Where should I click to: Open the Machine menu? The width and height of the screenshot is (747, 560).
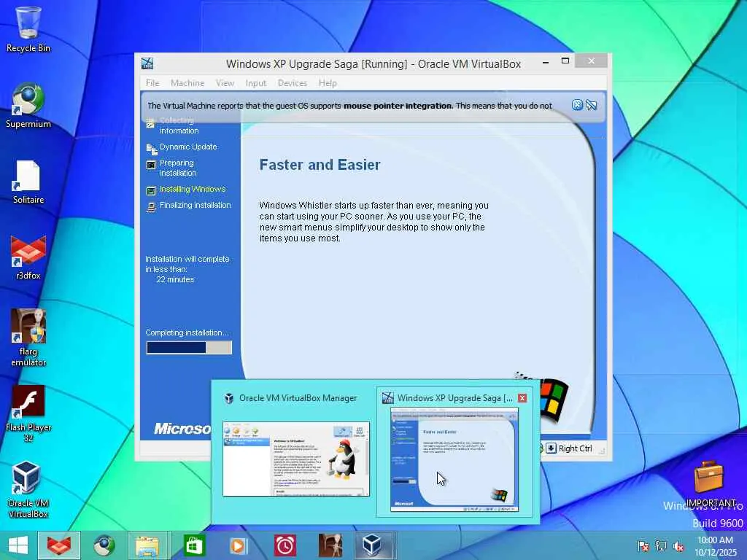click(x=187, y=83)
